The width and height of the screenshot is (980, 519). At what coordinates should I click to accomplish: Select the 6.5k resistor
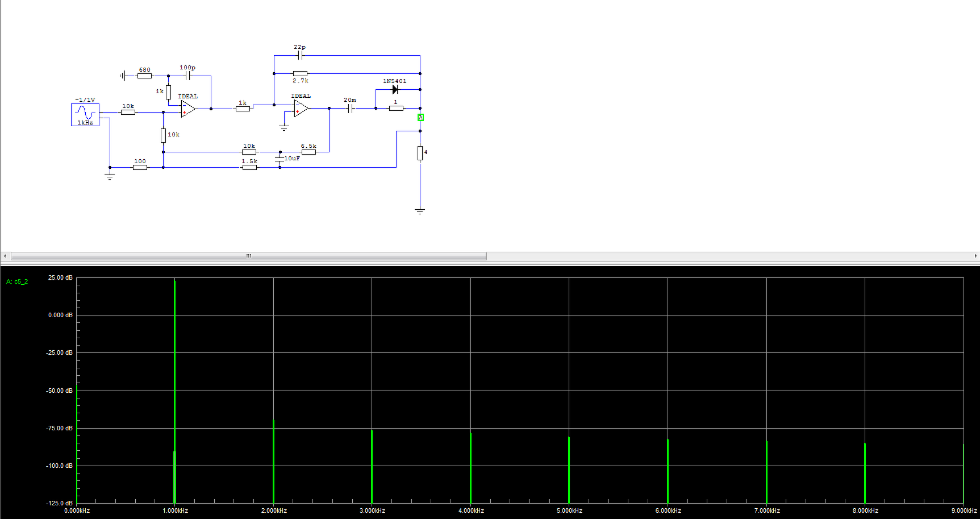click(308, 152)
